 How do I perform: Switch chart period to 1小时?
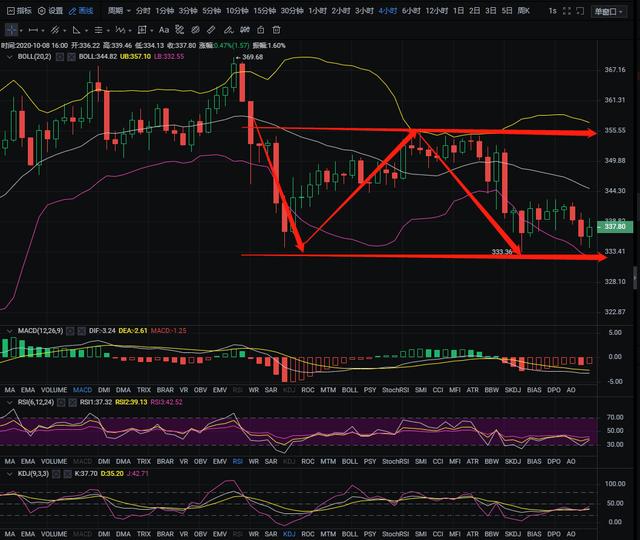pyautogui.click(x=317, y=11)
